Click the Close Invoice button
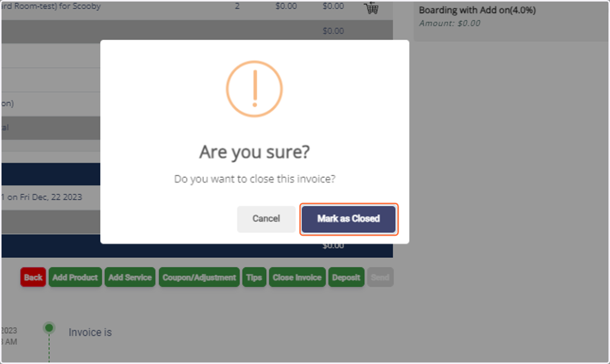The width and height of the screenshot is (610, 364). [x=297, y=278]
